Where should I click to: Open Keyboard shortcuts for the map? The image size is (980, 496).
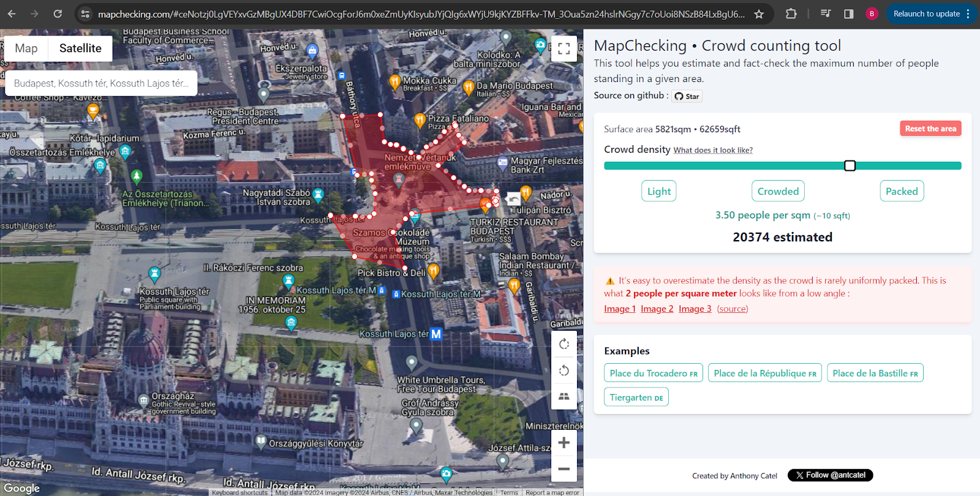[239, 492]
